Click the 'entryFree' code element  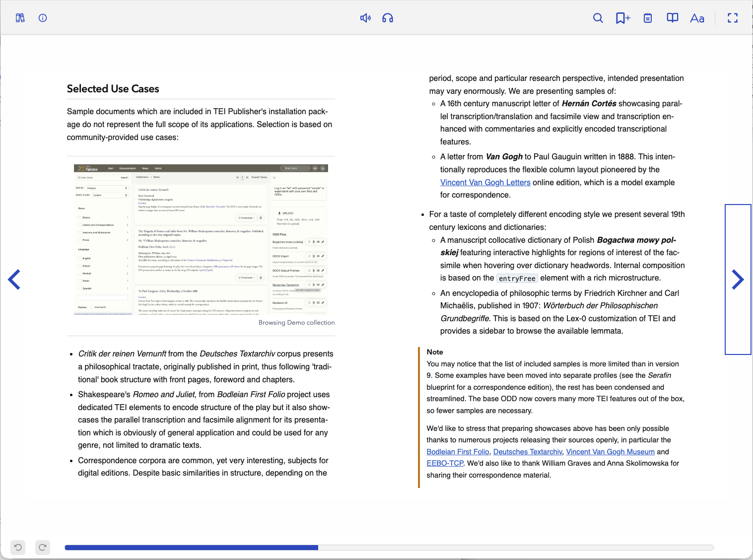(x=517, y=279)
